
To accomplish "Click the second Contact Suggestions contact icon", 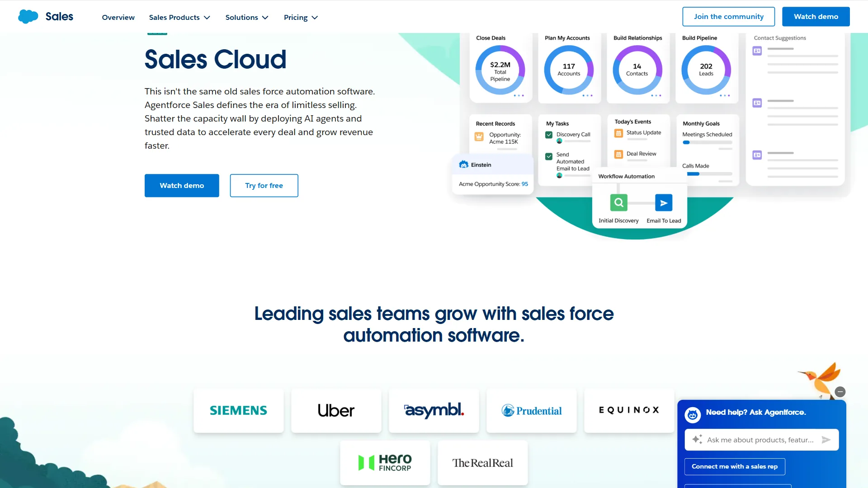I will [757, 103].
